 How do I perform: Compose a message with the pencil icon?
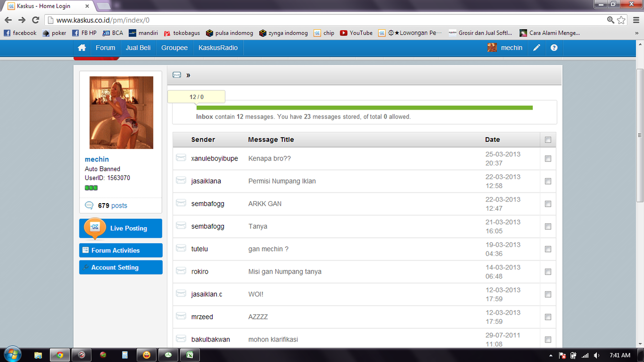point(536,47)
